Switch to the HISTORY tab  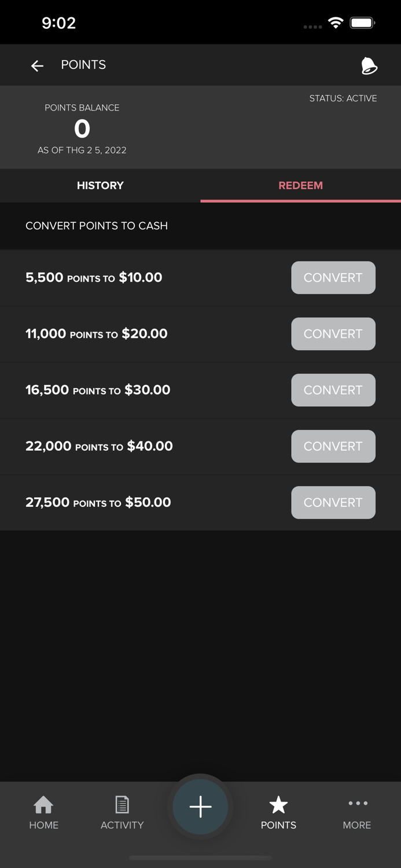pyautogui.click(x=100, y=185)
